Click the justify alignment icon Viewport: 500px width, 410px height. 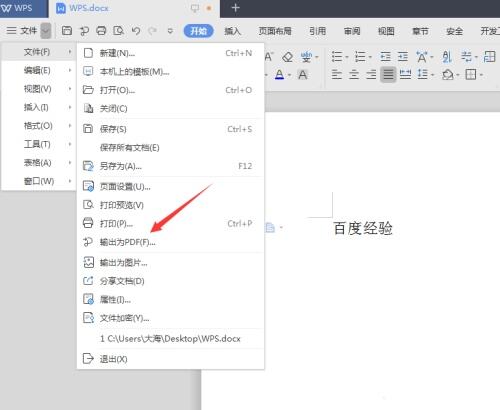(388, 74)
